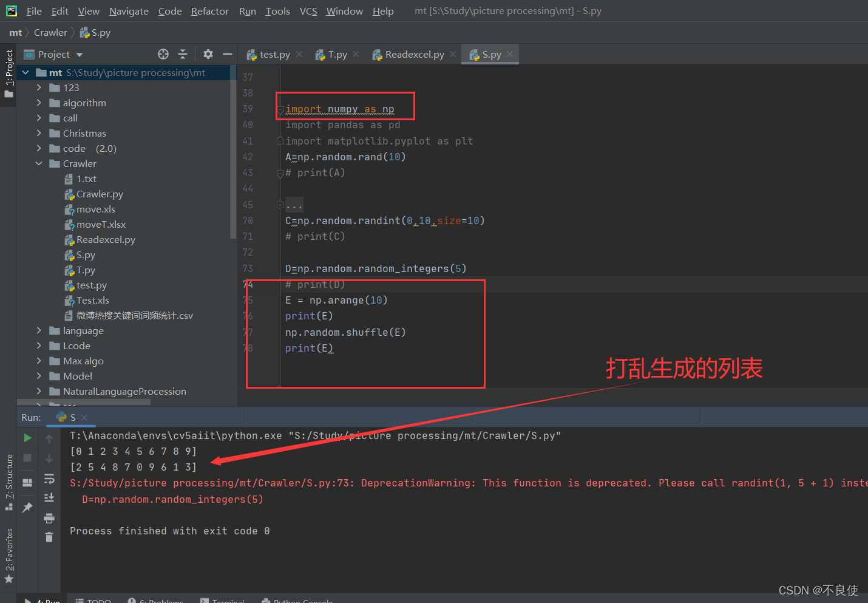Stop the running process in Run panel

(27, 457)
